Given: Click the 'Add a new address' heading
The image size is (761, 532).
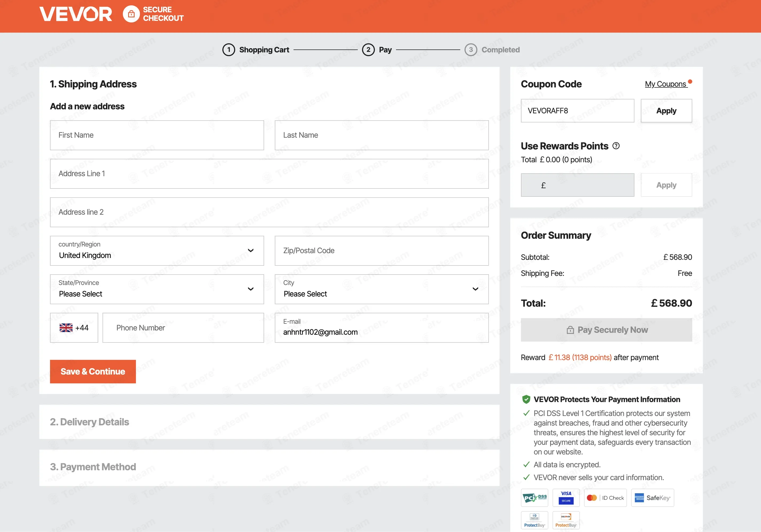Looking at the screenshot, I should 87,106.
